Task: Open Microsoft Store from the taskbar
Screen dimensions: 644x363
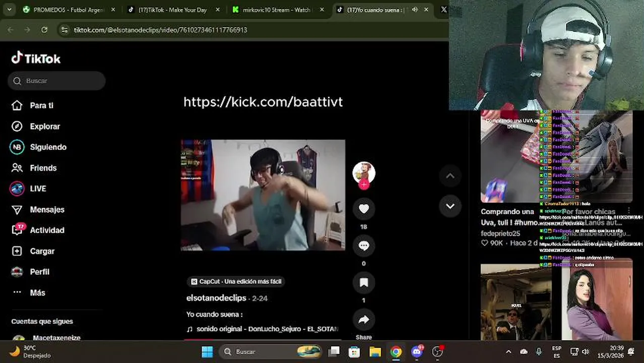Action: coord(354,351)
